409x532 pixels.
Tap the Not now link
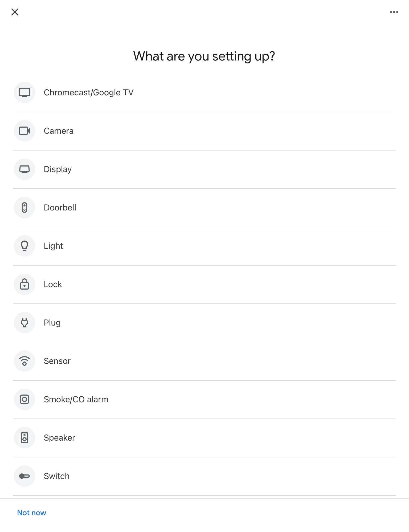[31, 513]
